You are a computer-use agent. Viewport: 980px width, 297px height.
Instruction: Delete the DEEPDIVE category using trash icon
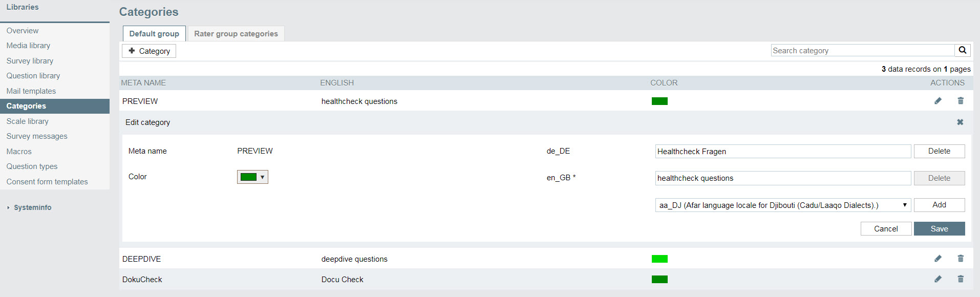point(961,259)
